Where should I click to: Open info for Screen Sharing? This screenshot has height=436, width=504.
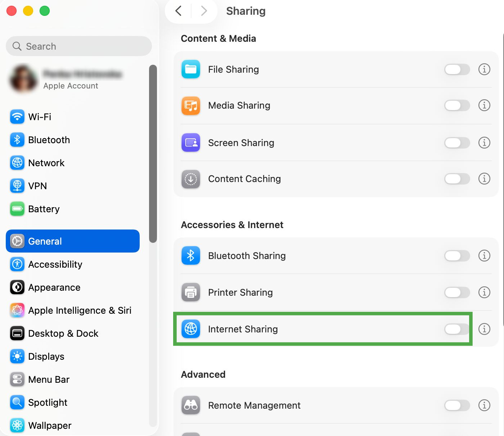point(484,142)
